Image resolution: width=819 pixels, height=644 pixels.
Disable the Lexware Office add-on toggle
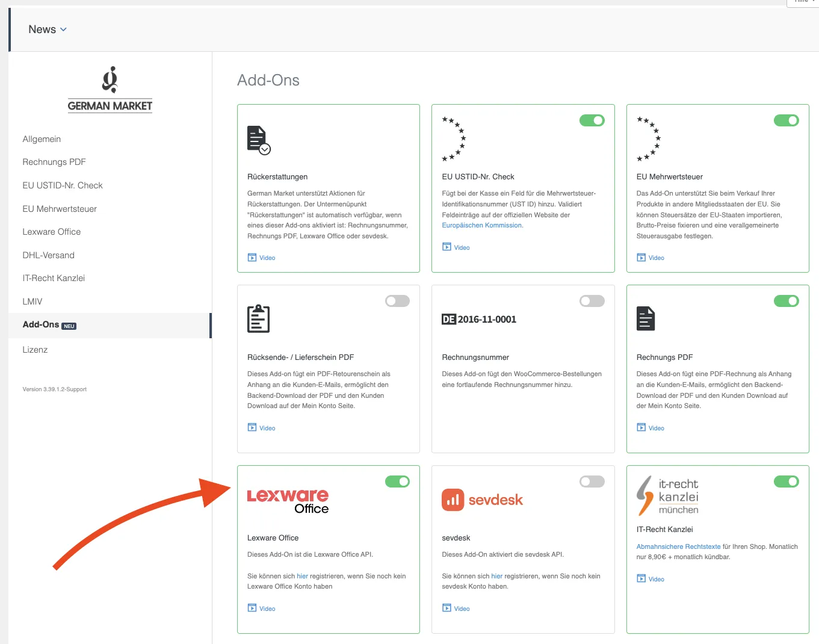pyautogui.click(x=397, y=481)
